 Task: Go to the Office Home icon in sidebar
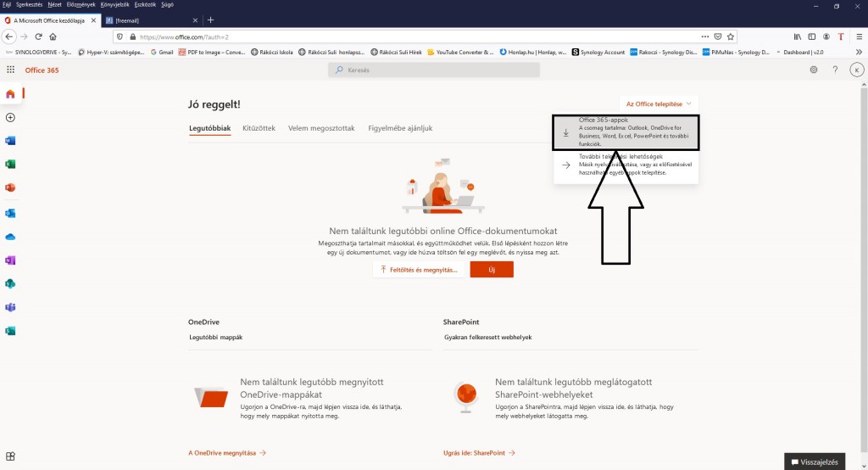pos(10,93)
